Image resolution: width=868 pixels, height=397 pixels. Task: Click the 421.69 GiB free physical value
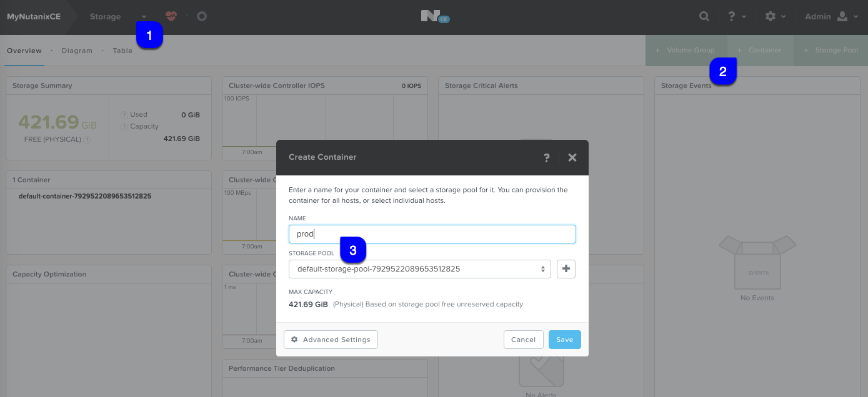click(x=57, y=122)
